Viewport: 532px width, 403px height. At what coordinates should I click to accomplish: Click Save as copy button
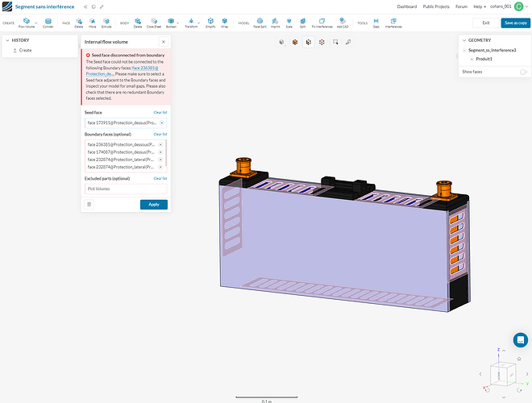pyautogui.click(x=515, y=23)
